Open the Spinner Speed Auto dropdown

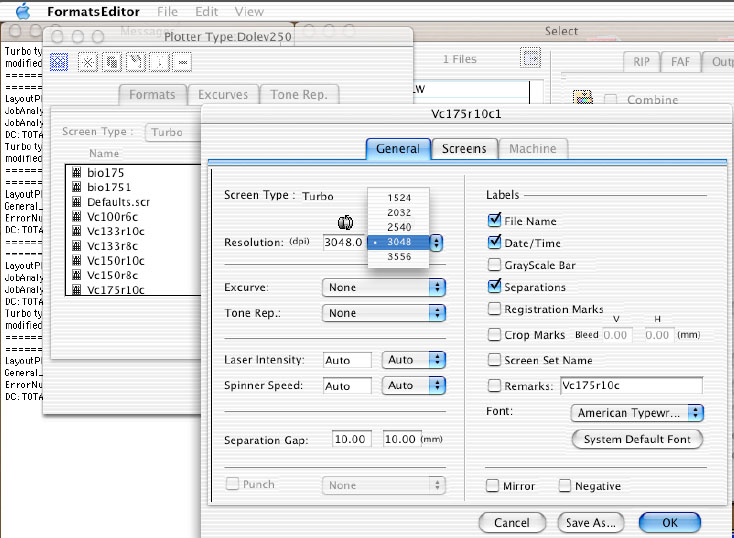pos(413,385)
